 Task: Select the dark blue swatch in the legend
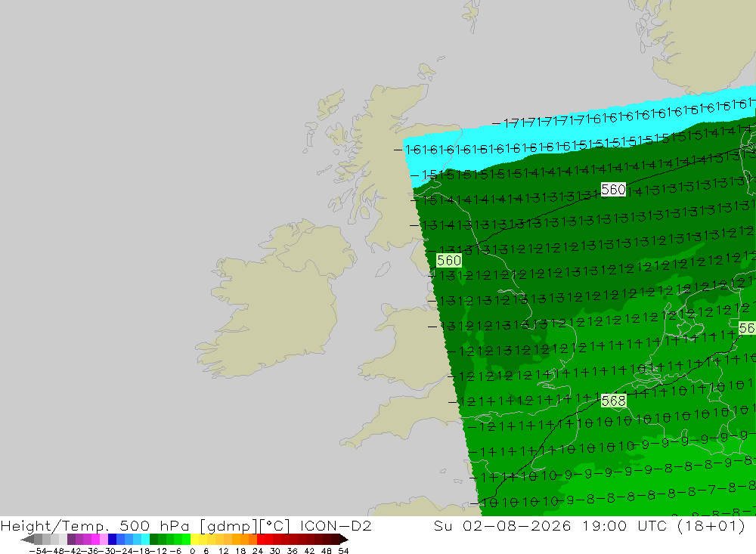coord(112,539)
